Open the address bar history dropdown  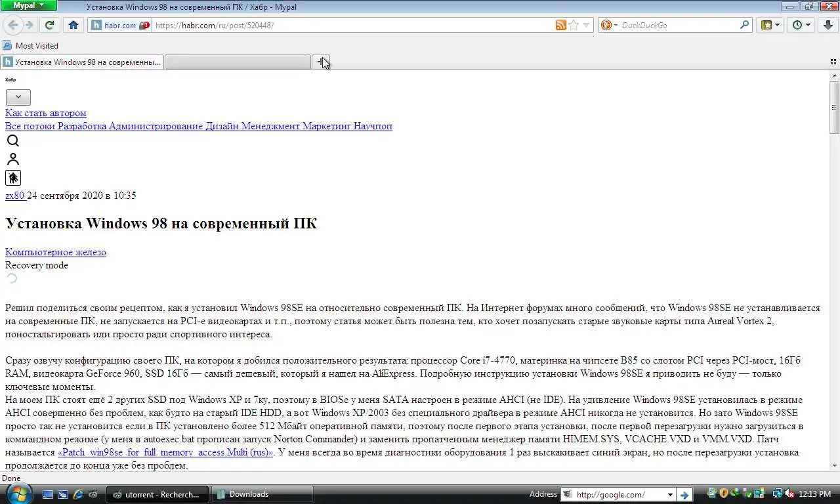click(x=586, y=25)
